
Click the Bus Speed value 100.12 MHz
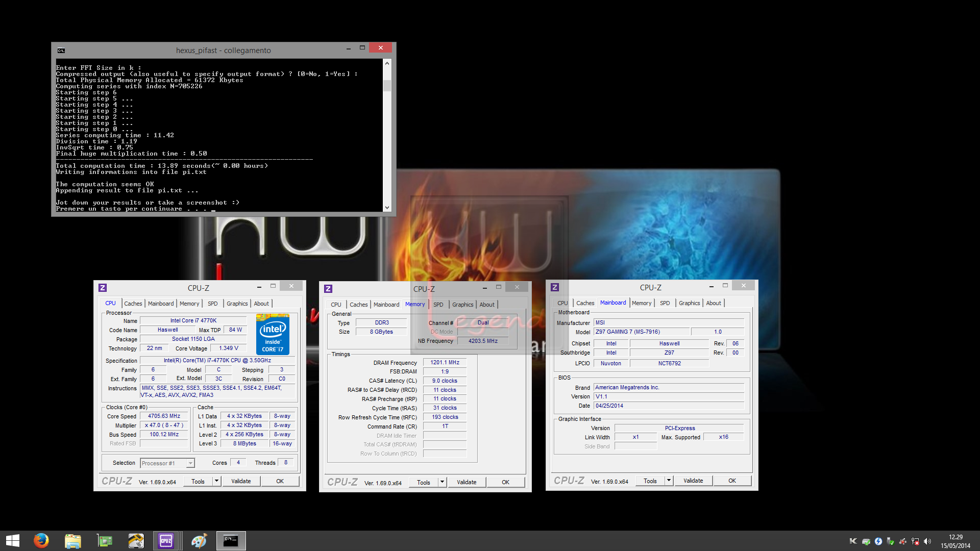164,435
